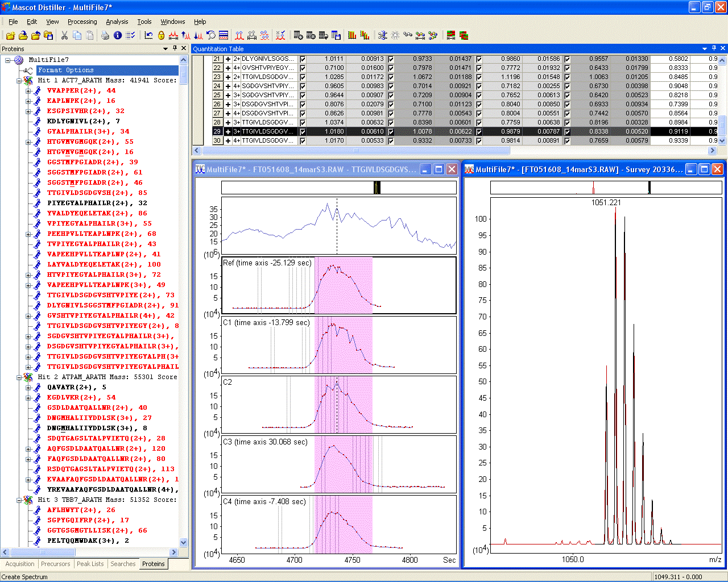Image resolution: width=728 pixels, height=582 pixels.
Task: Expand the VVAPPER(2+) peptide node
Action: pos(28,90)
